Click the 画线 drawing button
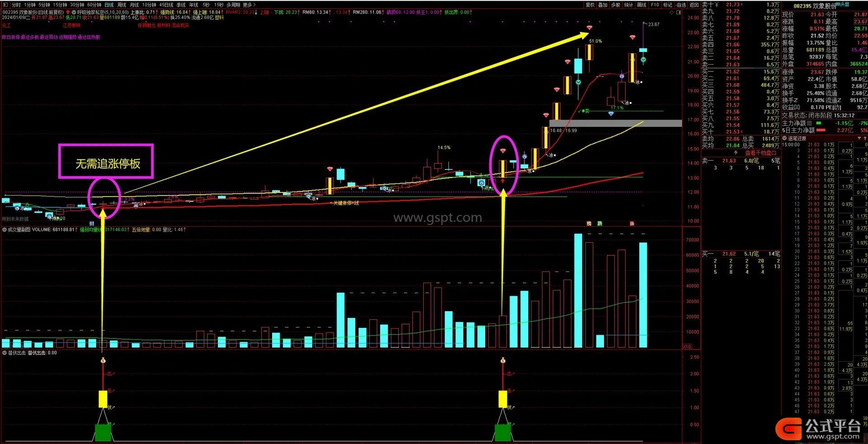Viewport: 868px width, 444px height. (642, 5)
